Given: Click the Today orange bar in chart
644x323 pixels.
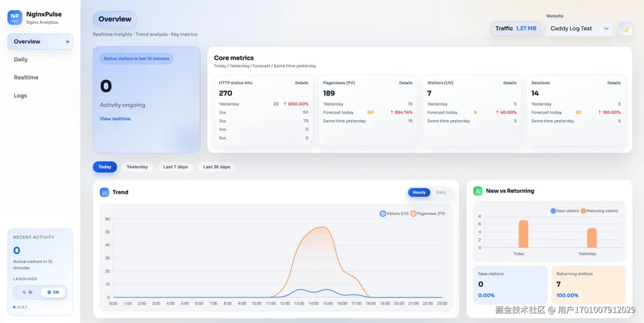Looking at the screenshot, I should pyautogui.click(x=524, y=234).
